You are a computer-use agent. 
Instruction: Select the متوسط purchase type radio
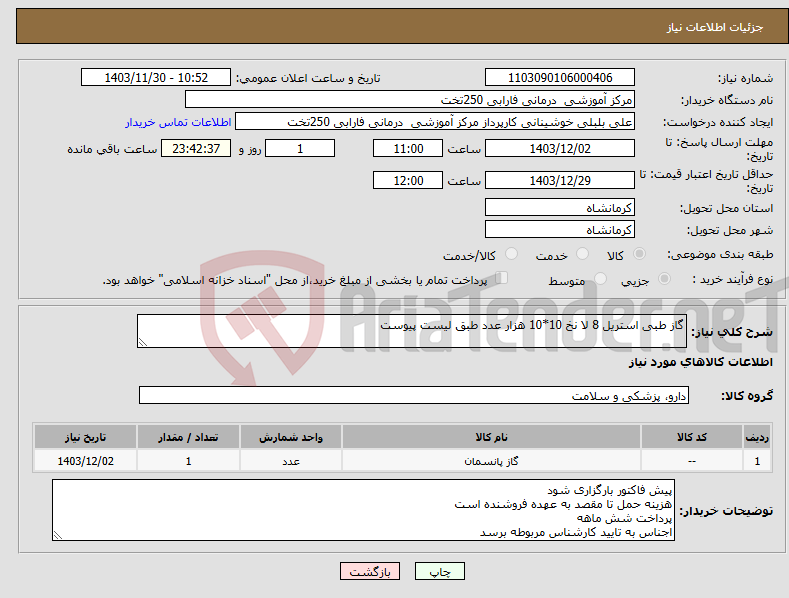tap(600, 279)
